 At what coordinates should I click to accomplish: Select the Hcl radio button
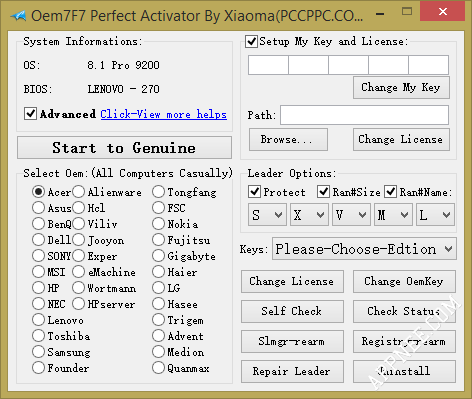tap(78, 208)
